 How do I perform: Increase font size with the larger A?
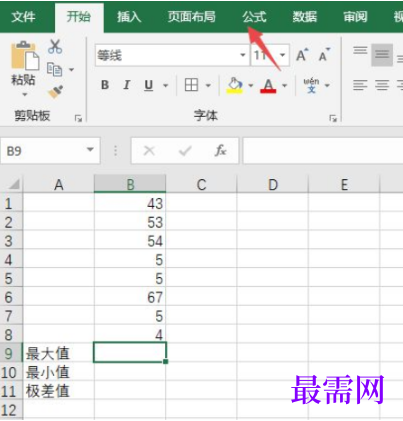click(302, 55)
